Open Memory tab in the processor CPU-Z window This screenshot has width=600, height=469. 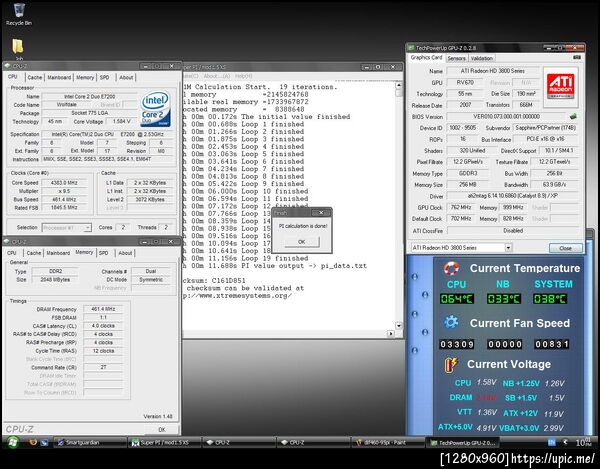pos(85,77)
